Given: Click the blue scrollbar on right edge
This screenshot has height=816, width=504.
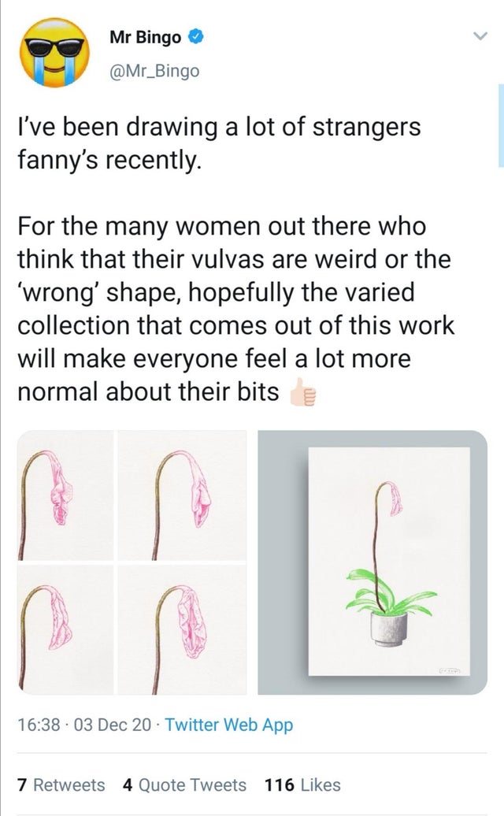Looking at the screenshot, I should click(x=501, y=125).
